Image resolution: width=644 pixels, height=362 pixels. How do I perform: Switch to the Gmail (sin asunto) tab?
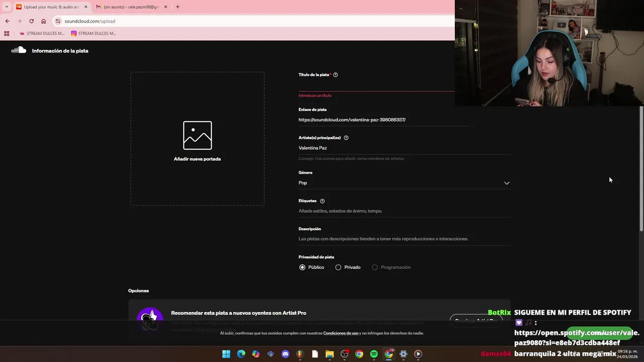131,7
